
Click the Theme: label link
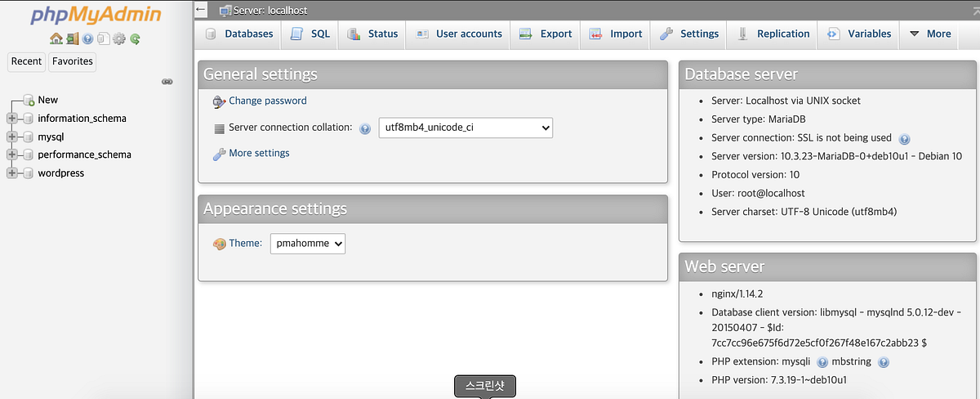tap(245, 243)
